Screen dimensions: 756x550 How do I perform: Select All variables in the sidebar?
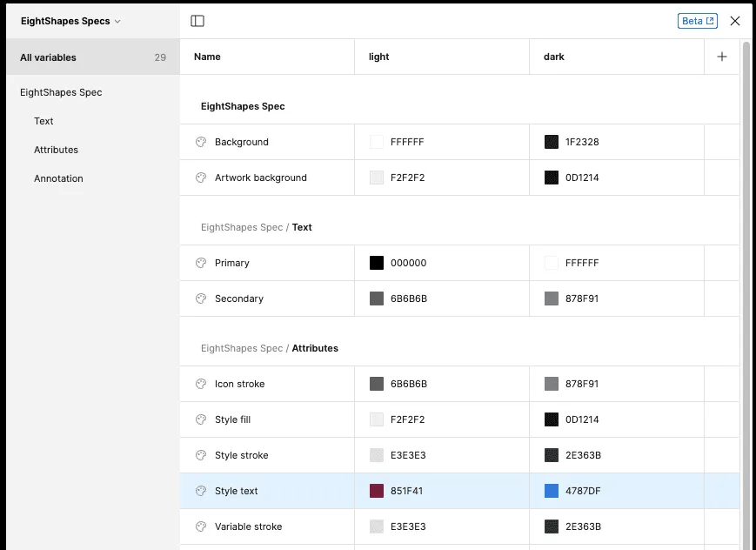93,57
